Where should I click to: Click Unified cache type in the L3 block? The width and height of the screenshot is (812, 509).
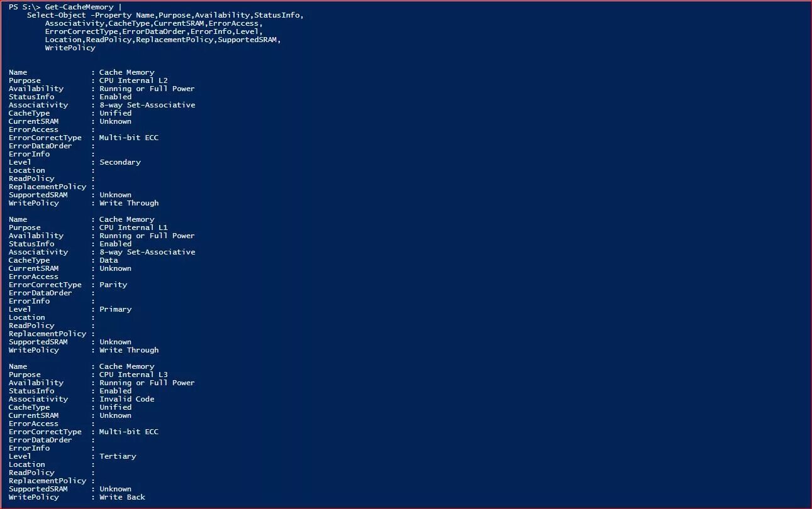(x=115, y=407)
